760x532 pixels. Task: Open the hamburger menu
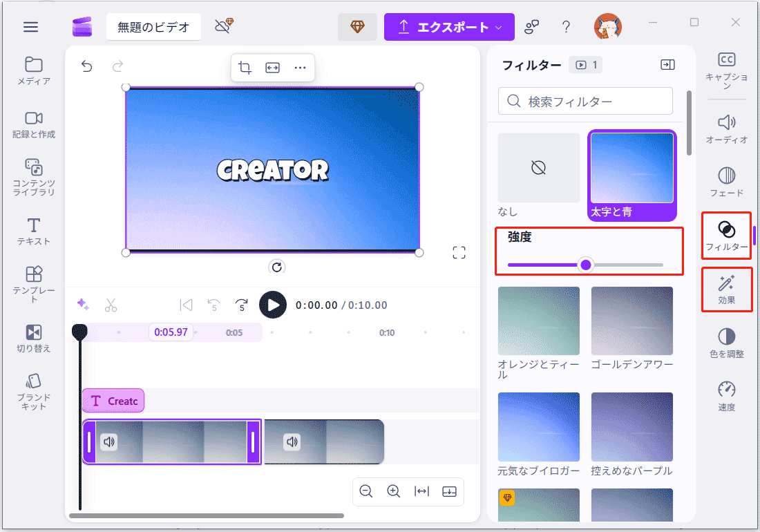(30, 26)
